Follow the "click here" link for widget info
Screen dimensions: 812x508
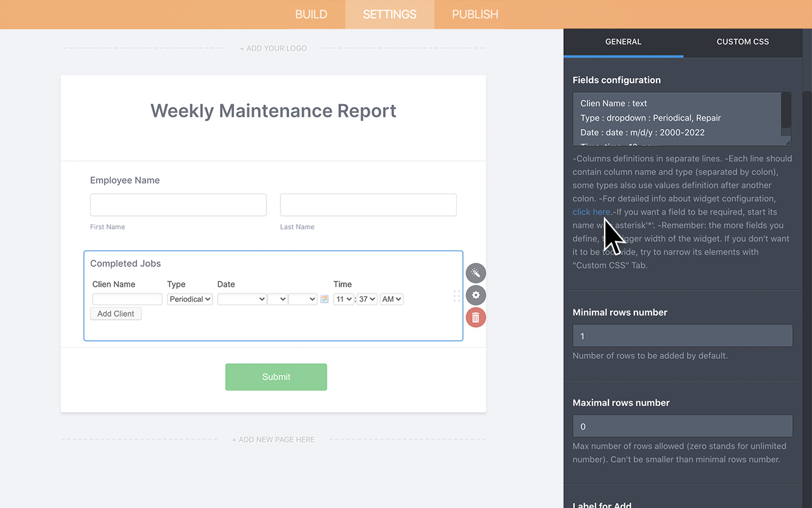click(591, 211)
